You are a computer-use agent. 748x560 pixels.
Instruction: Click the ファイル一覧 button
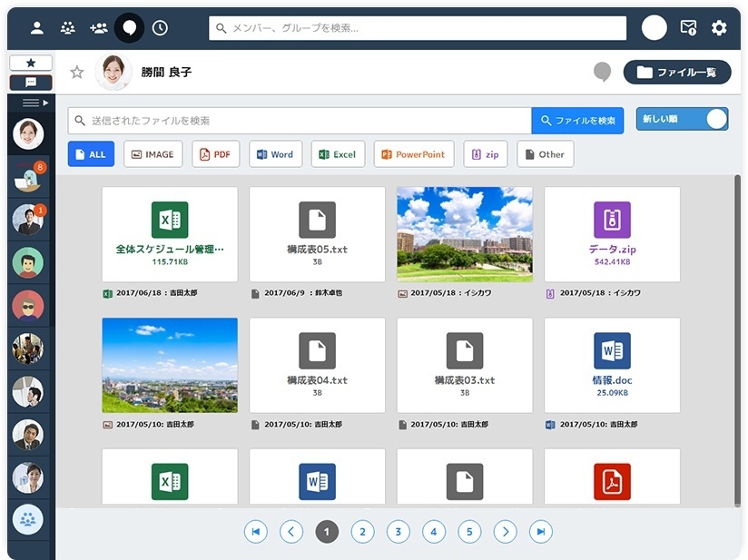(677, 73)
